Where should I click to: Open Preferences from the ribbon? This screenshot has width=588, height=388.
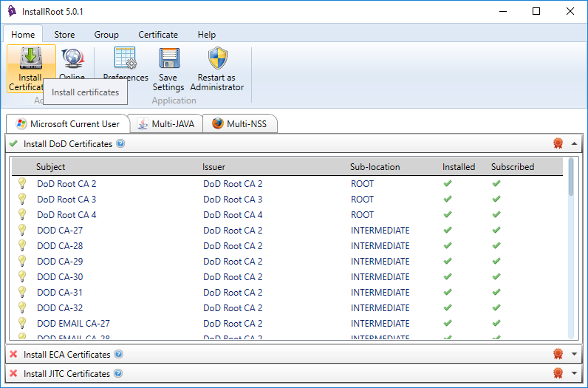pos(126,64)
